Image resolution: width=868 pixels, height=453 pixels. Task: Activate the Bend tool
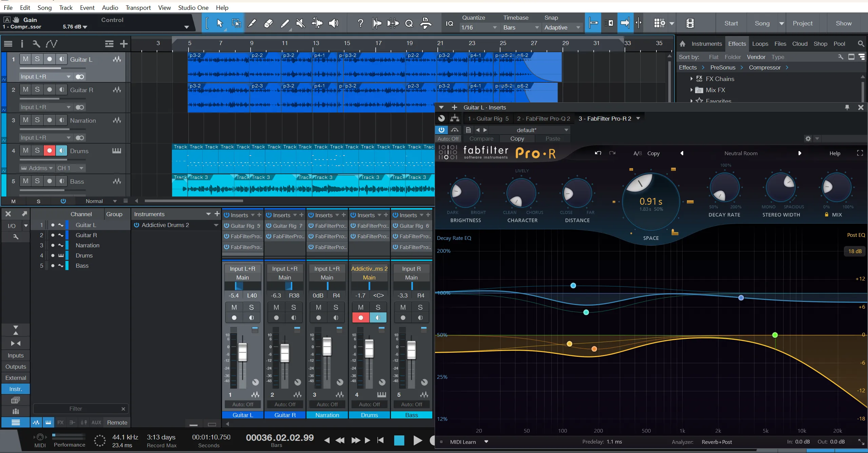point(317,23)
